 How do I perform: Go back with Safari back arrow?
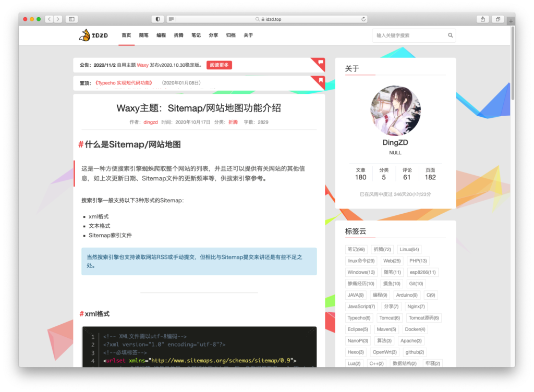coord(49,19)
